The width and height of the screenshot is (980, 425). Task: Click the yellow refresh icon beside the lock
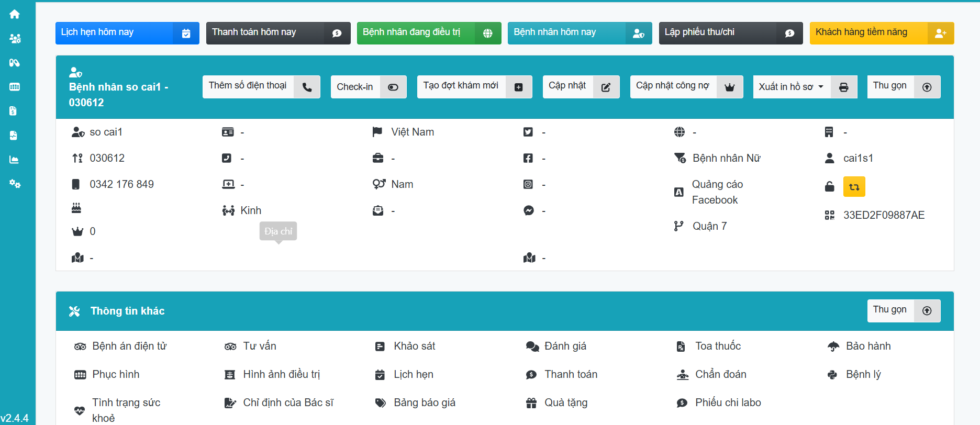[854, 187]
